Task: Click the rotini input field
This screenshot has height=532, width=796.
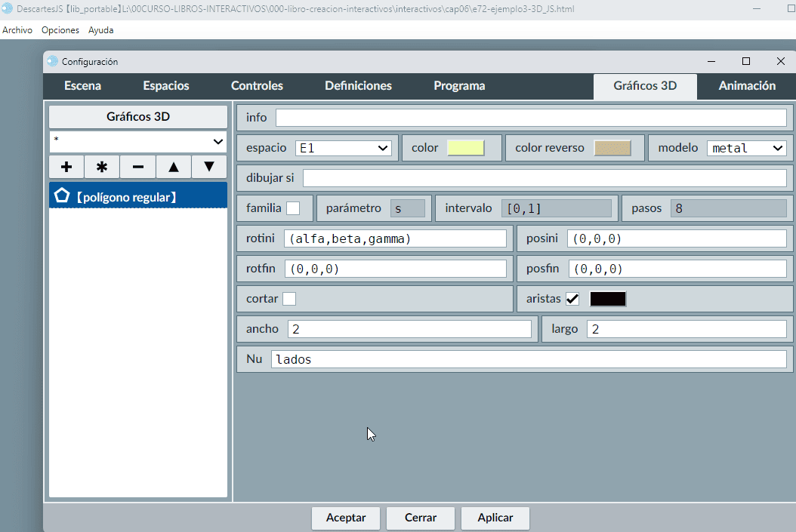Action: (x=395, y=238)
